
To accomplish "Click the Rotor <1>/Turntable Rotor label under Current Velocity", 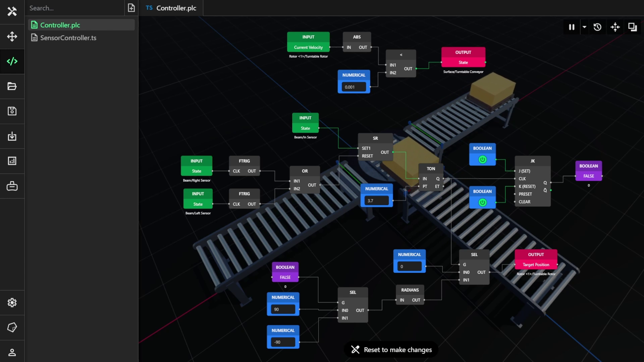I will pyautogui.click(x=308, y=56).
